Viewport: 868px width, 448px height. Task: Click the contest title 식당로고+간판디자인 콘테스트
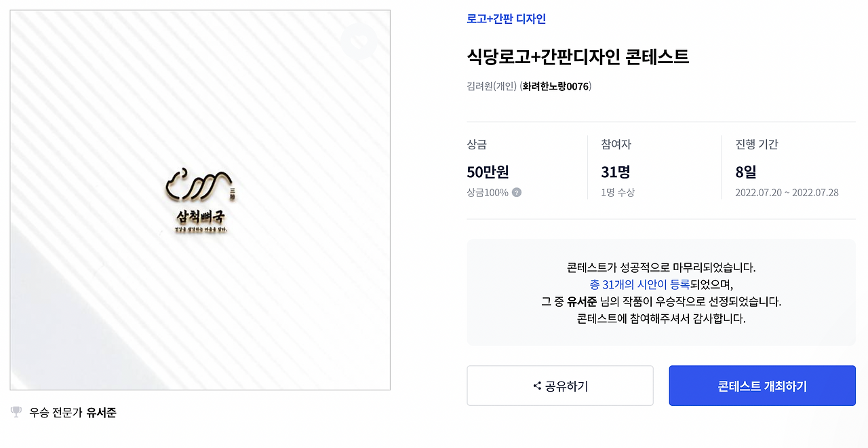[x=578, y=57]
